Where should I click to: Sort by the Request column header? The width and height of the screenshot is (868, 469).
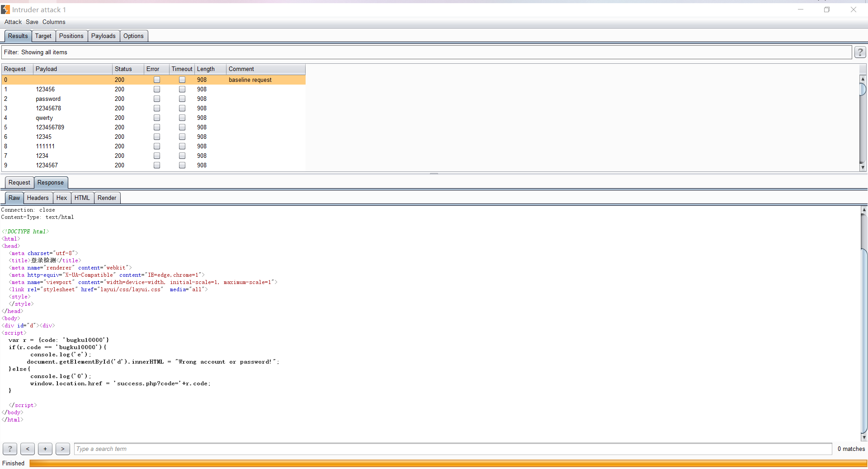click(x=17, y=69)
